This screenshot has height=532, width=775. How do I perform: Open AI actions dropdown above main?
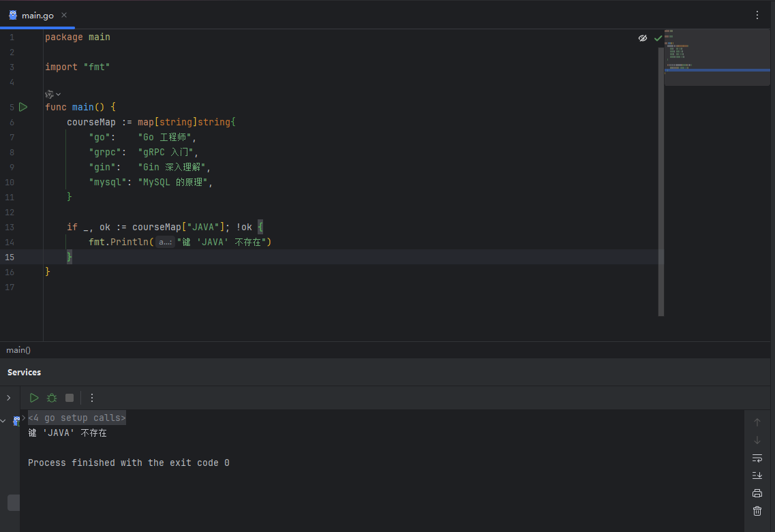(x=52, y=94)
